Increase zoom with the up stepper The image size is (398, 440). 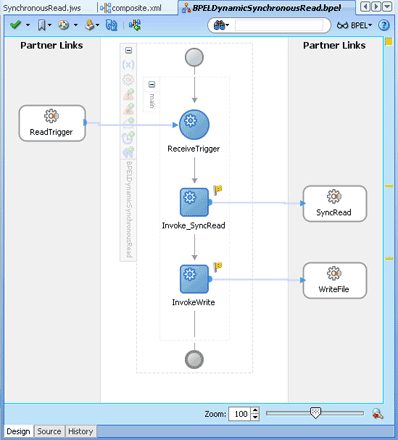click(x=255, y=410)
